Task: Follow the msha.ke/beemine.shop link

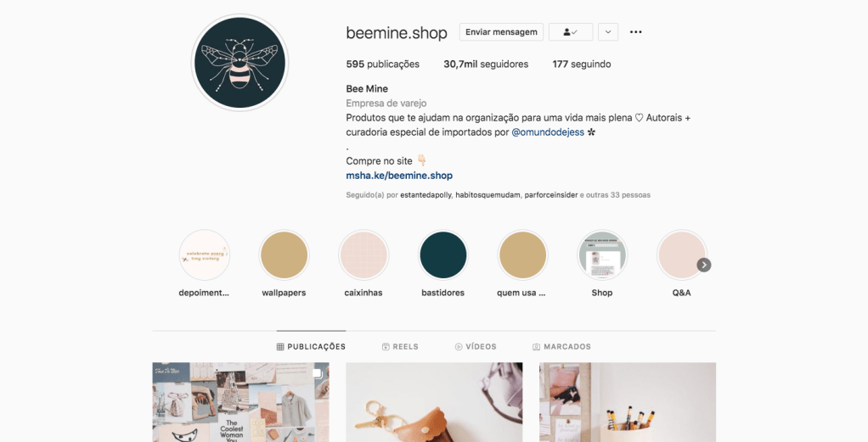Action: point(399,176)
